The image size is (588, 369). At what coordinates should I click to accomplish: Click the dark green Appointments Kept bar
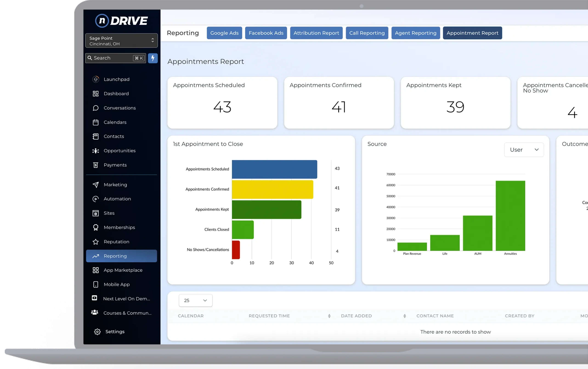[266, 210]
